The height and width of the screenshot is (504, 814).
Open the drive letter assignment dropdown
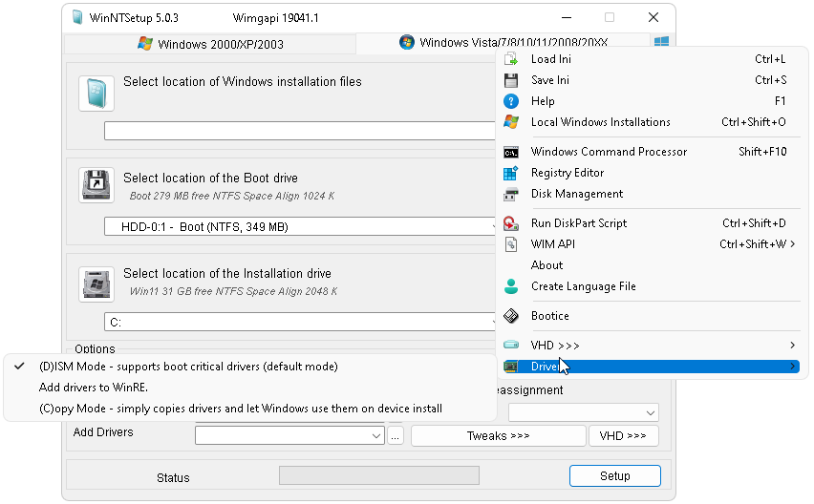point(584,412)
